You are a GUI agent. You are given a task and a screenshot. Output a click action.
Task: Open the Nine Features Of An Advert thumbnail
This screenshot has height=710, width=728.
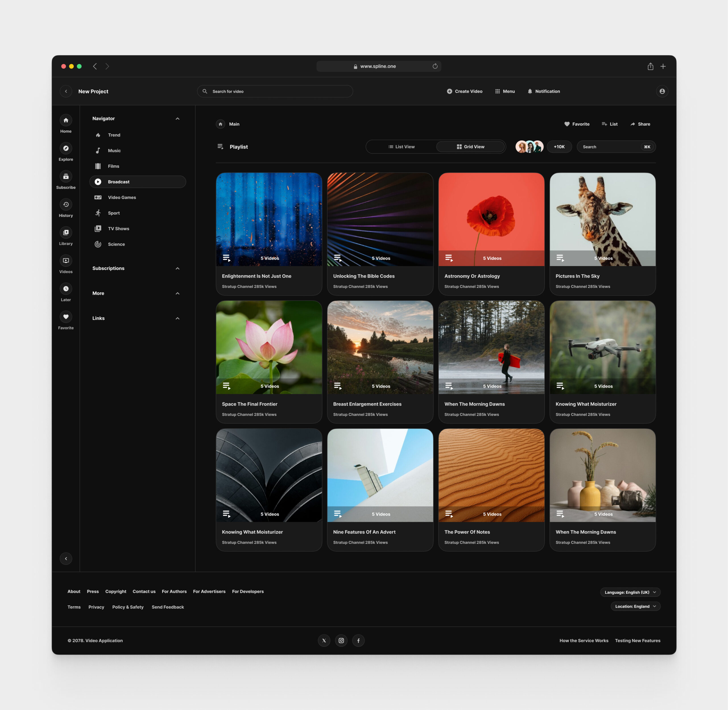pyautogui.click(x=380, y=475)
